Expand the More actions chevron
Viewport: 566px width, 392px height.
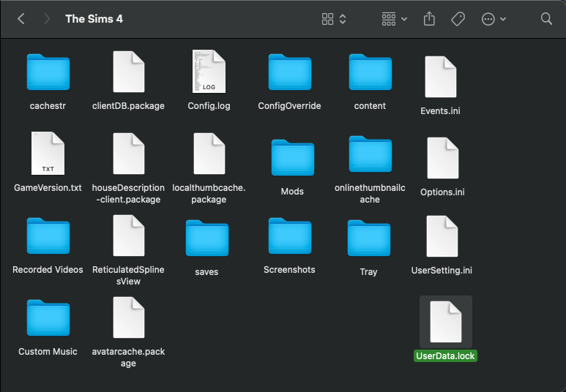(x=503, y=19)
